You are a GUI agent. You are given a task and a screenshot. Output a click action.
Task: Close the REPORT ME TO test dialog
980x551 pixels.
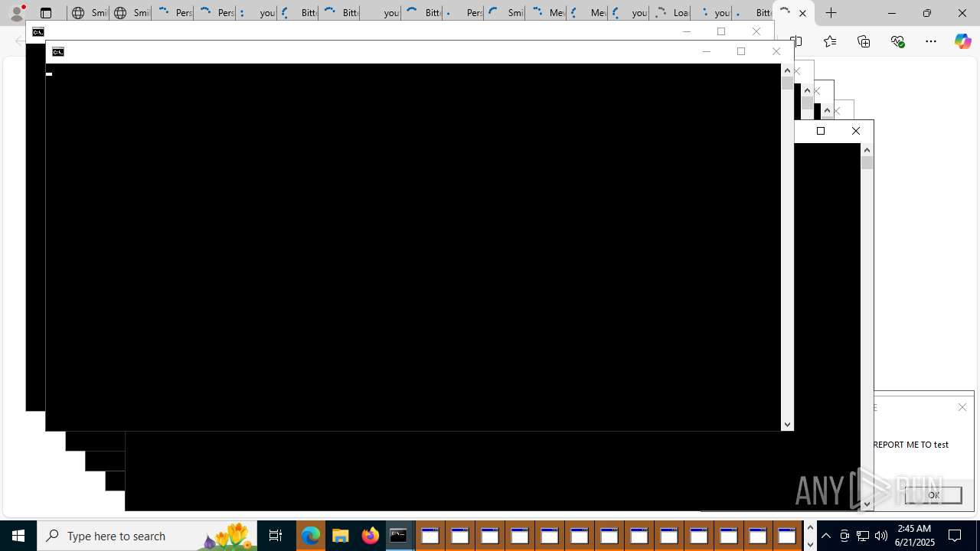962,407
